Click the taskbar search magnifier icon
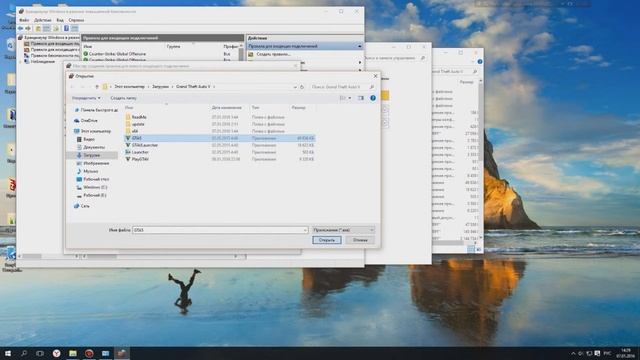 tap(24, 353)
